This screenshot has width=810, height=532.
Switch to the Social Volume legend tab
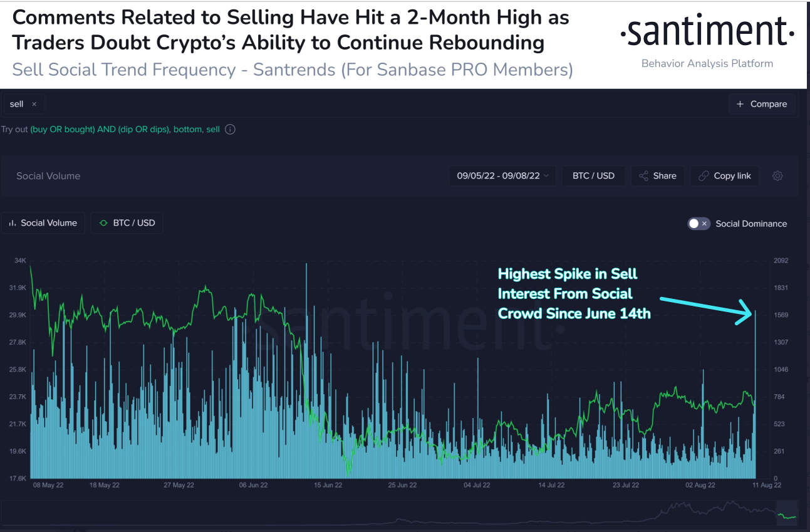click(43, 222)
